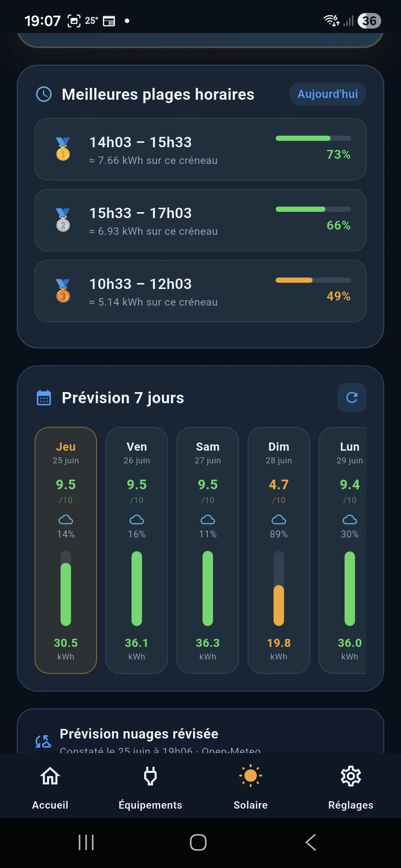Select the Jeu 25 juin forecast card
Screen dimensions: 401x868
tap(66, 550)
